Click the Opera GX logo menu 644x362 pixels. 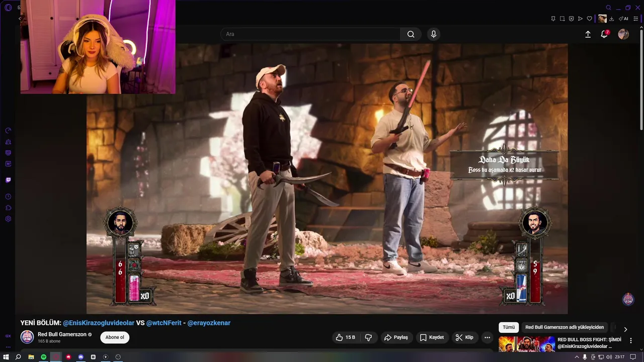click(8, 8)
